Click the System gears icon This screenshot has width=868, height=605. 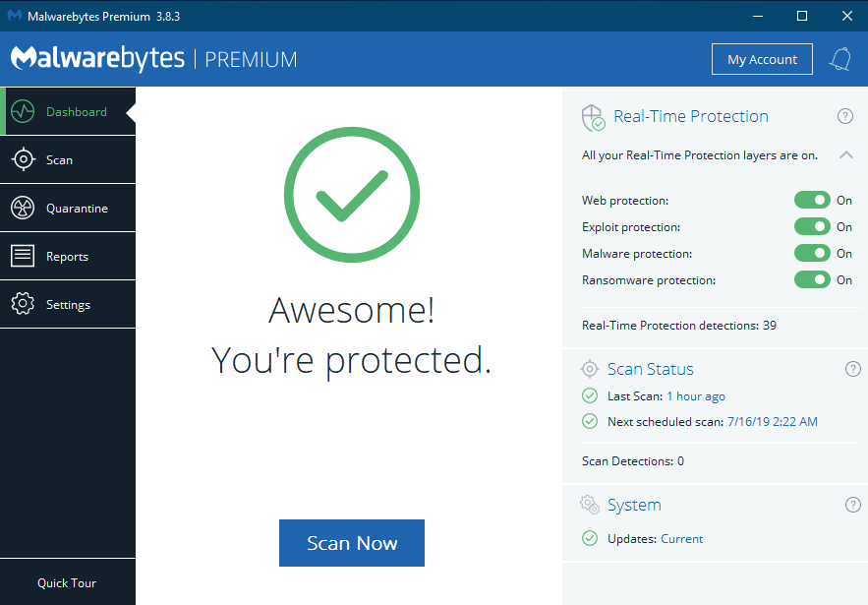point(590,505)
